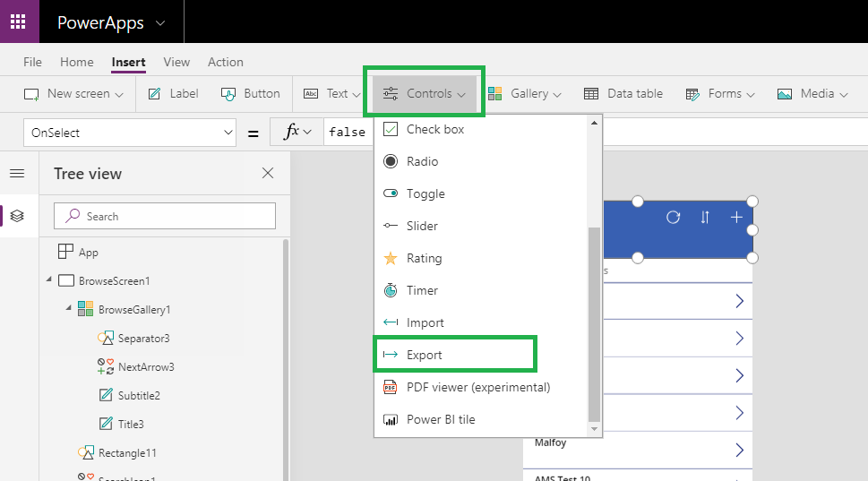Collapse the Controls dropdown menu
868x481 pixels.
pos(424,93)
